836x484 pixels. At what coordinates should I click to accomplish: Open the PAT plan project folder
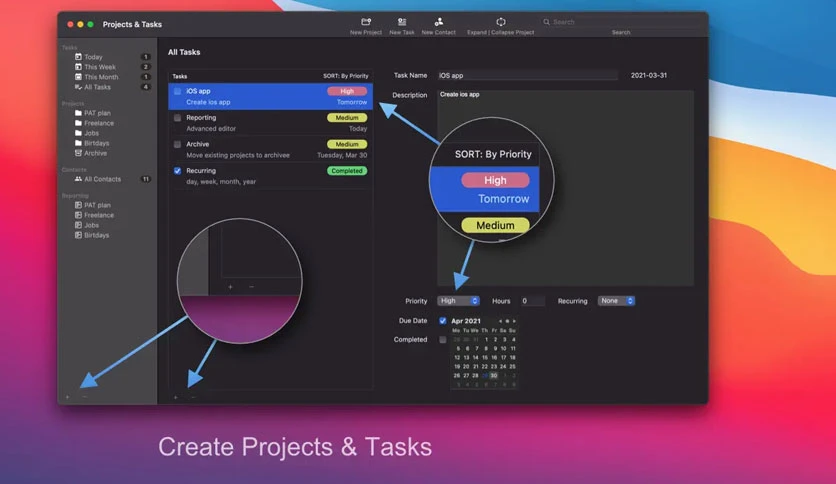[97, 113]
